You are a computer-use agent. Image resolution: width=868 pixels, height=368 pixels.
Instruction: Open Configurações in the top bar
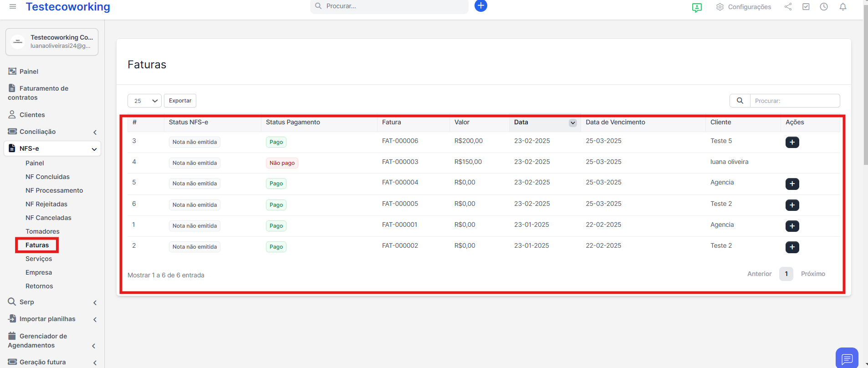(744, 7)
